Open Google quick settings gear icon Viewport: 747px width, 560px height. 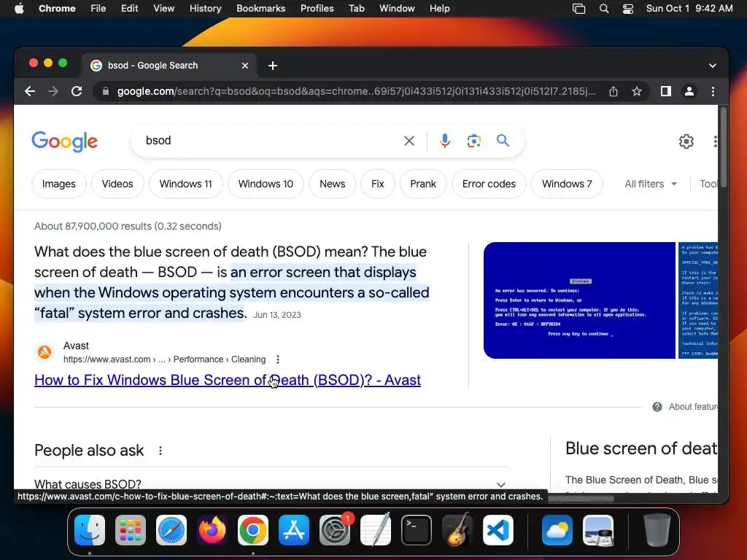tap(686, 141)
